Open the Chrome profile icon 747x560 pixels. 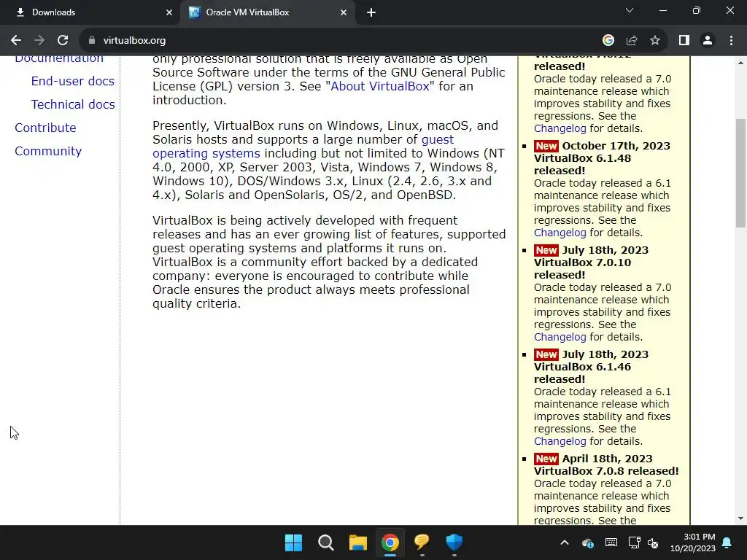pyautogui.click(x=708, y=41)
